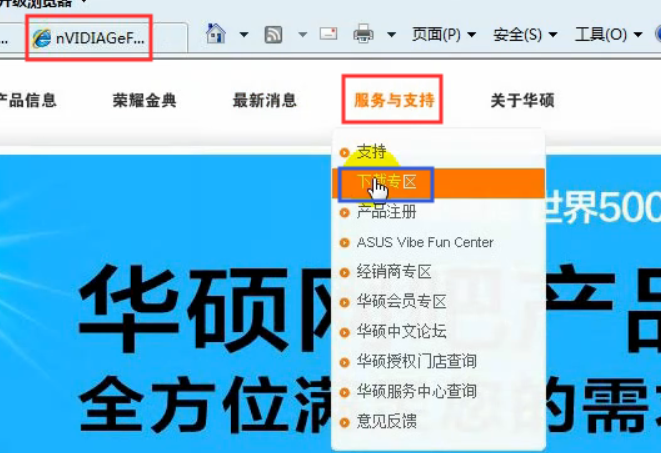
Task: Open the 工具(O) menu
Action: (x=608, y=35)
